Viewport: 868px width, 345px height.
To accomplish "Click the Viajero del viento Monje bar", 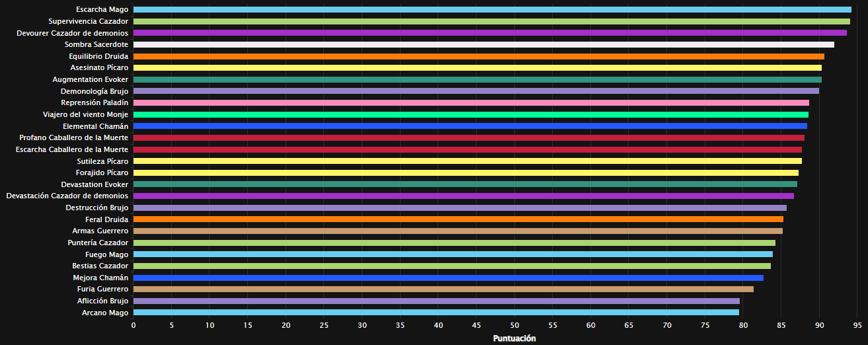I will 471,114.
